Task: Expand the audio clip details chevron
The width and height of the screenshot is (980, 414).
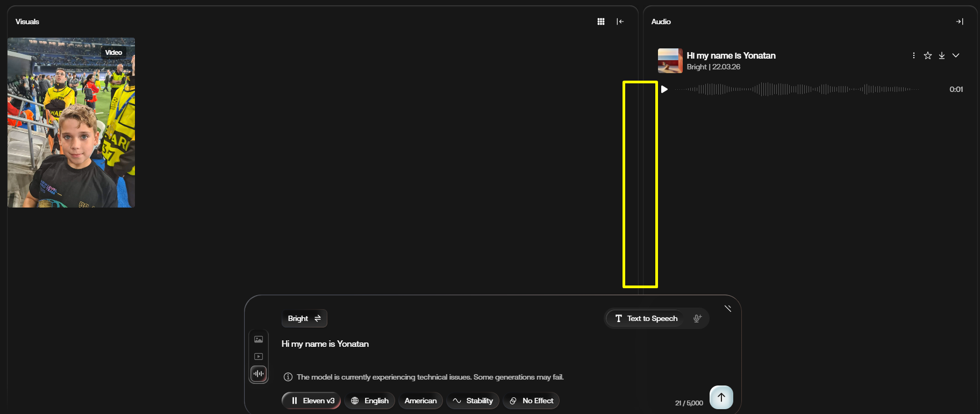Action: tap(956, 55)
